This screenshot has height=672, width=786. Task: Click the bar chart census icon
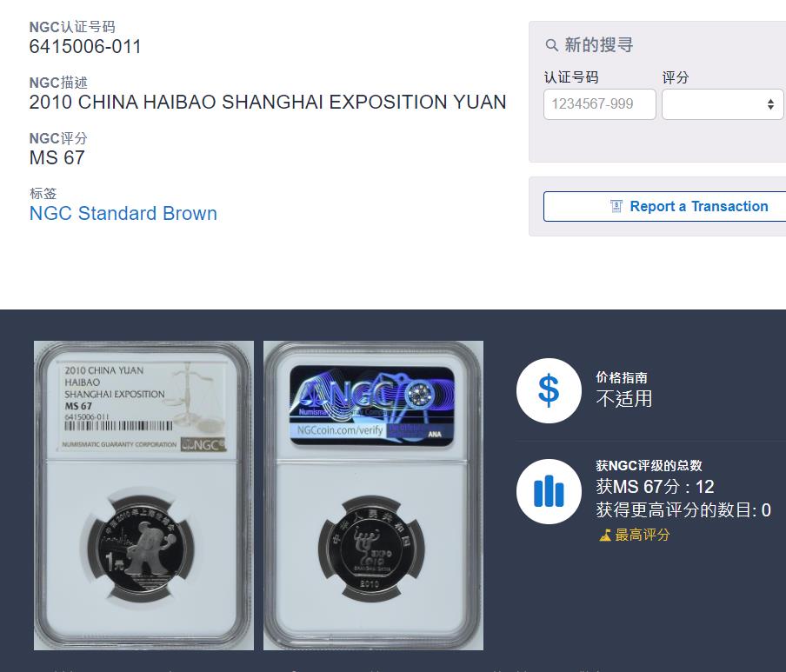[x=549, y=491]
